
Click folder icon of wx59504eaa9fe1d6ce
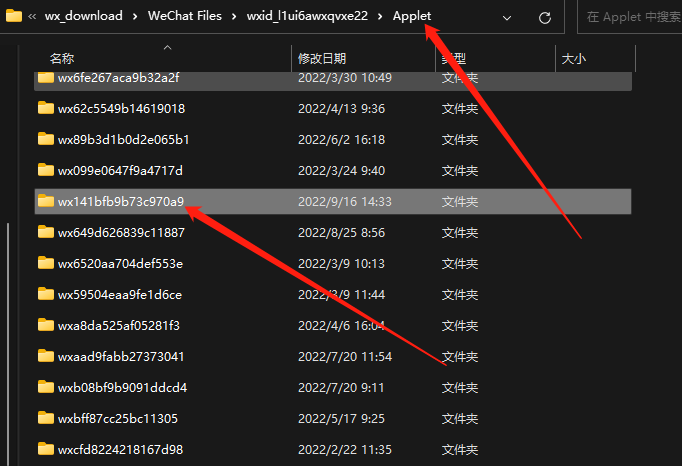pyautogui.click(x=46, y=294)
